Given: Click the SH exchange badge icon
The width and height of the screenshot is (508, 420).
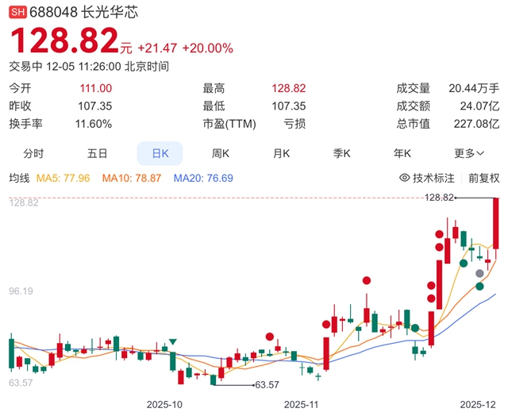Looking at the screenshot, I should coord(17,13).
